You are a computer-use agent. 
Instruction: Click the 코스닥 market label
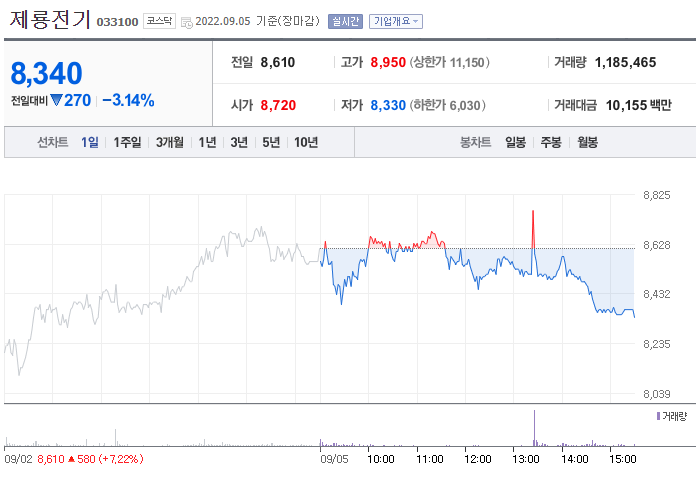click(x=159, y=21)
